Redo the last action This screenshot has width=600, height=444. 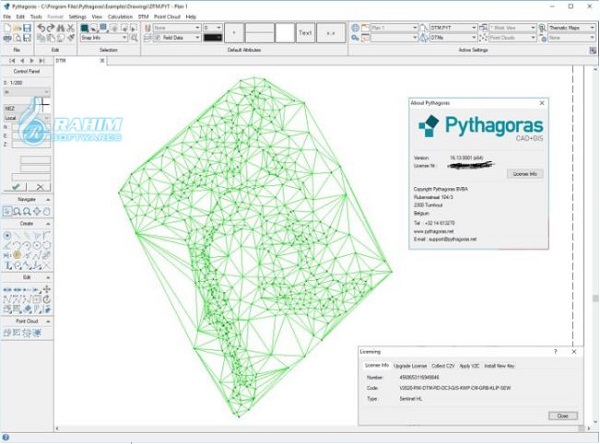point(51,28)
